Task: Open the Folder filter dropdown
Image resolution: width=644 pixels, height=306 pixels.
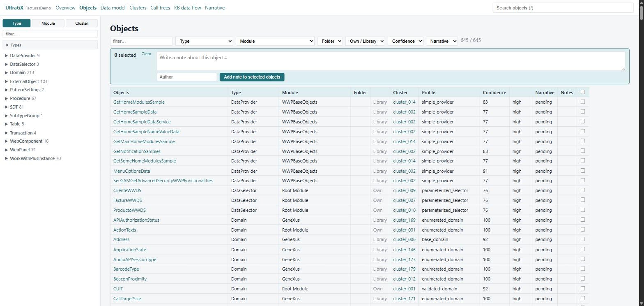Action: click(330, 41)
